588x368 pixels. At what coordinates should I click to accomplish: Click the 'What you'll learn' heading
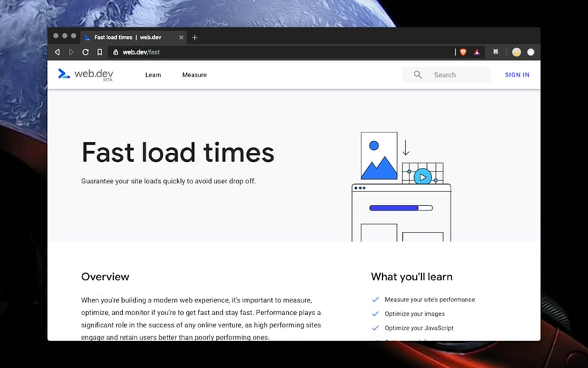pyautogui.click(x=412, y=277)
